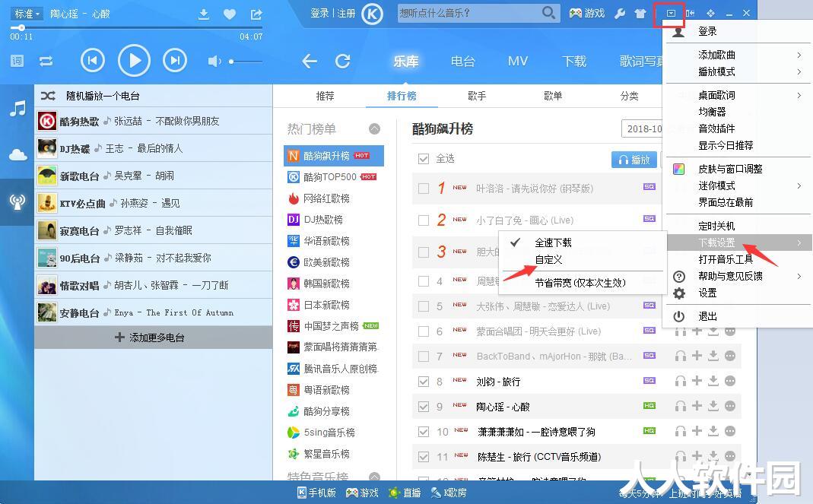Open local music note sidebar icon
The image size is (813, 504).
[17, 109]
